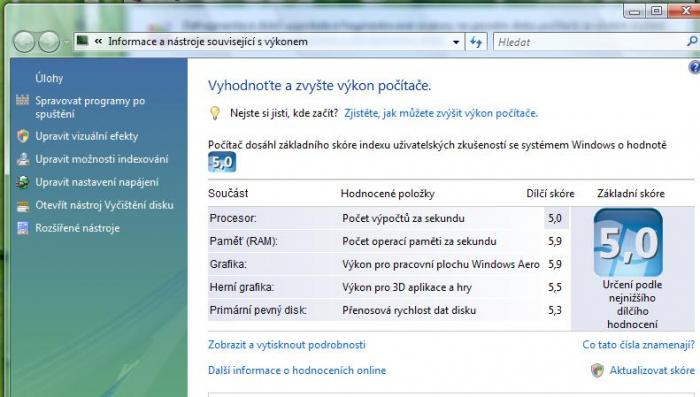This screenshot has width=700, height=397.
Task: Select the Herní grafika row label
Action: tap(242, 287)
